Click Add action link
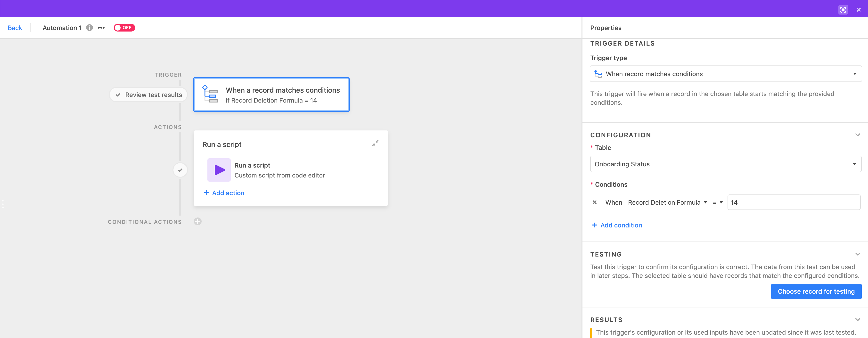Image resolution: width=868 pixels, height=338 pixels. tap(224, 193)
